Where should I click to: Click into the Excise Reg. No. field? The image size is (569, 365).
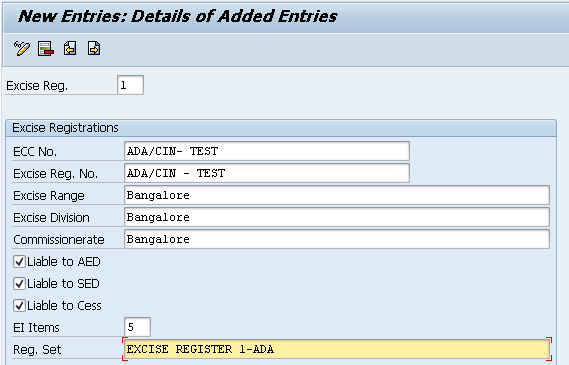click(267, 173)
